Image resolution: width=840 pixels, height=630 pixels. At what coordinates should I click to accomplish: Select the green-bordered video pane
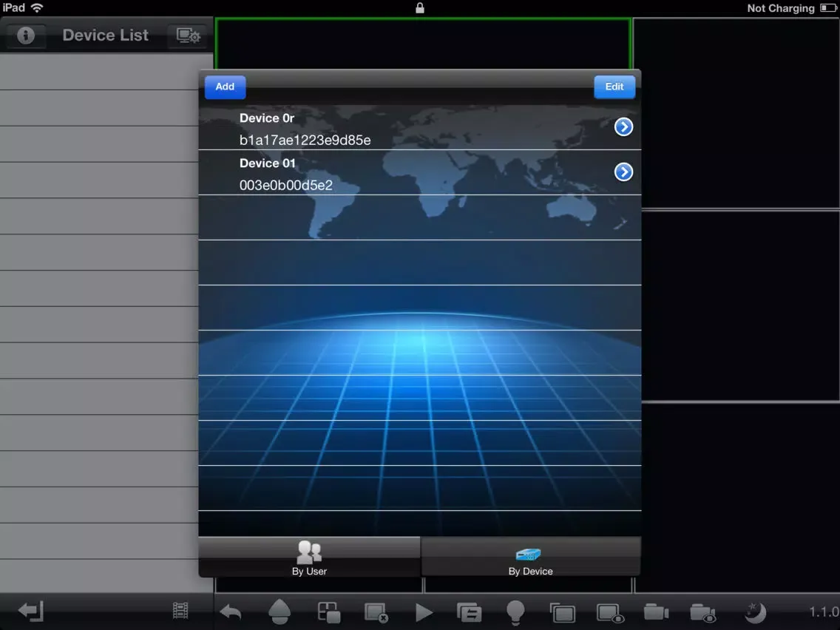pos(423,43)
